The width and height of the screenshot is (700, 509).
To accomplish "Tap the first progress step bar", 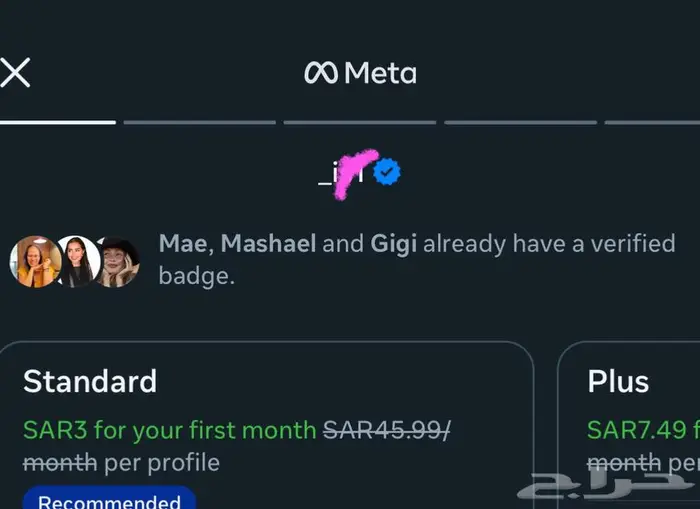I will (58, 122).
